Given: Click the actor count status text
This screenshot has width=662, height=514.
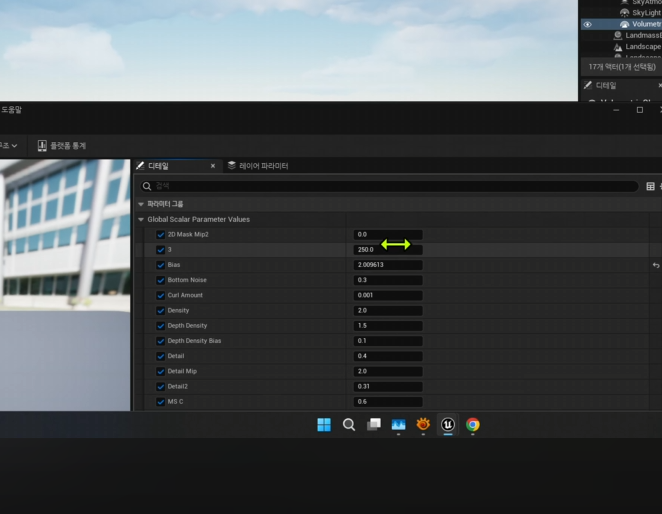Looking at the screenshot, I should coord(622,67).
